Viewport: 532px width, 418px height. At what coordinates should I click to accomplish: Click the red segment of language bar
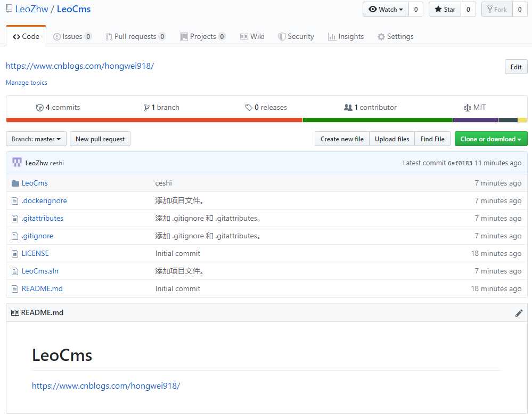[x=154, y=120]
